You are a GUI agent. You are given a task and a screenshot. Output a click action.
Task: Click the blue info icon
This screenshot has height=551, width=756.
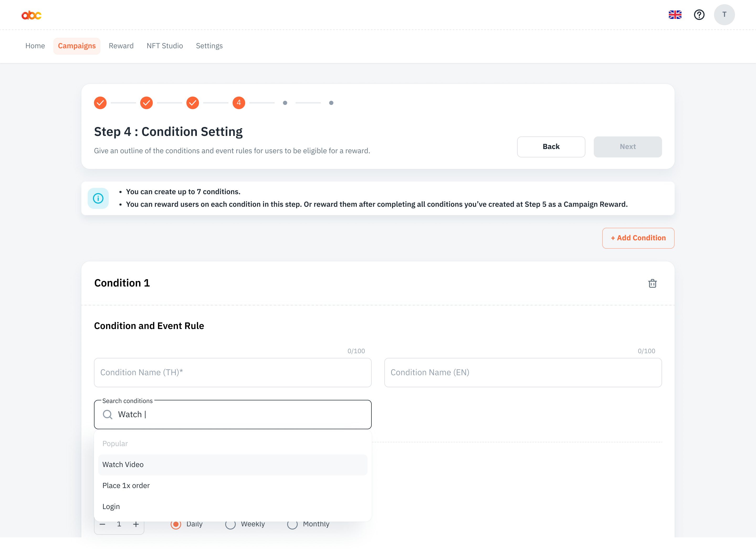point(98,198)
